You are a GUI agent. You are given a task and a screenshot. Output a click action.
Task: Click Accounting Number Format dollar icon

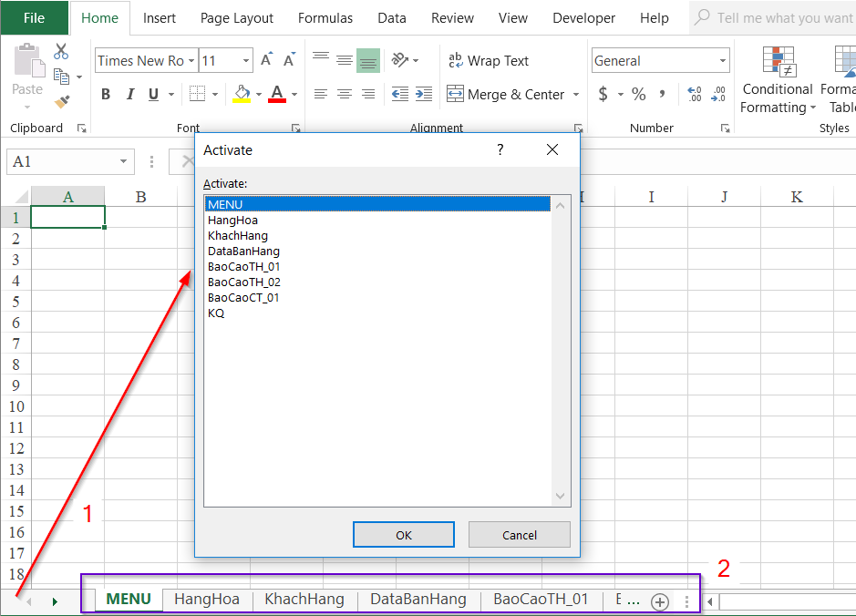[x=603, y=94]
